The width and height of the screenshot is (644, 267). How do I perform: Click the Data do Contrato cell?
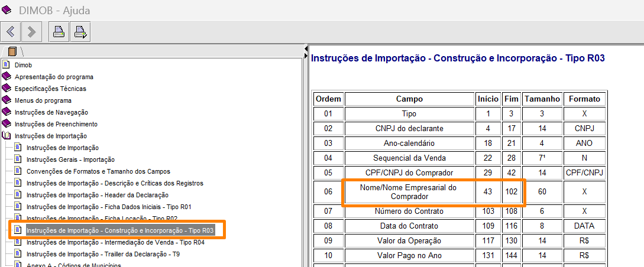coord(409,226)
